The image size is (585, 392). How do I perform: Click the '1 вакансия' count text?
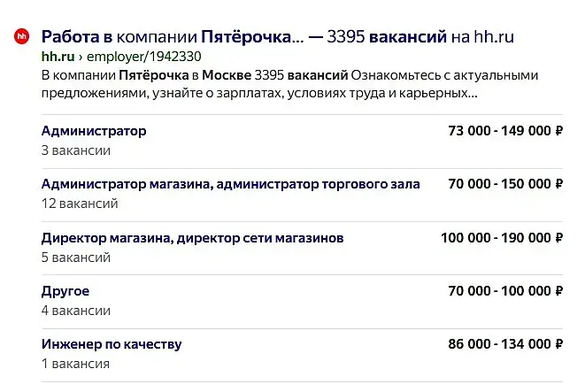[x=75, y=364]
